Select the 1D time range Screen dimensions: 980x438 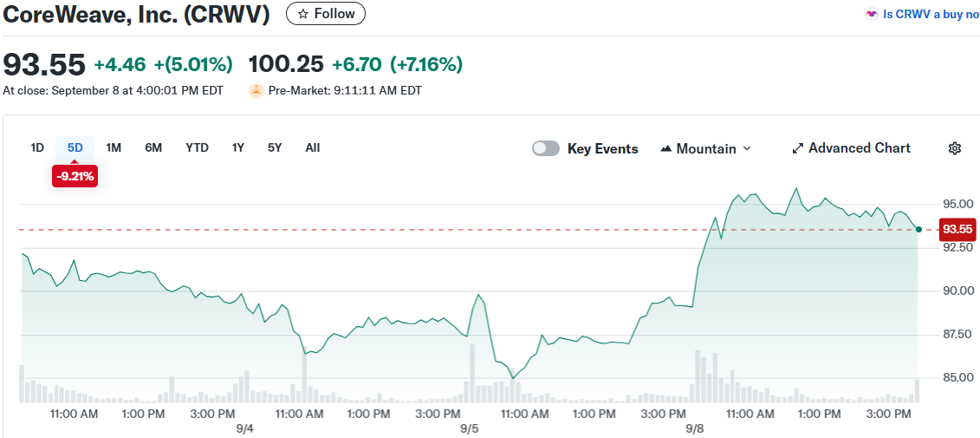(x=37, y=148)
